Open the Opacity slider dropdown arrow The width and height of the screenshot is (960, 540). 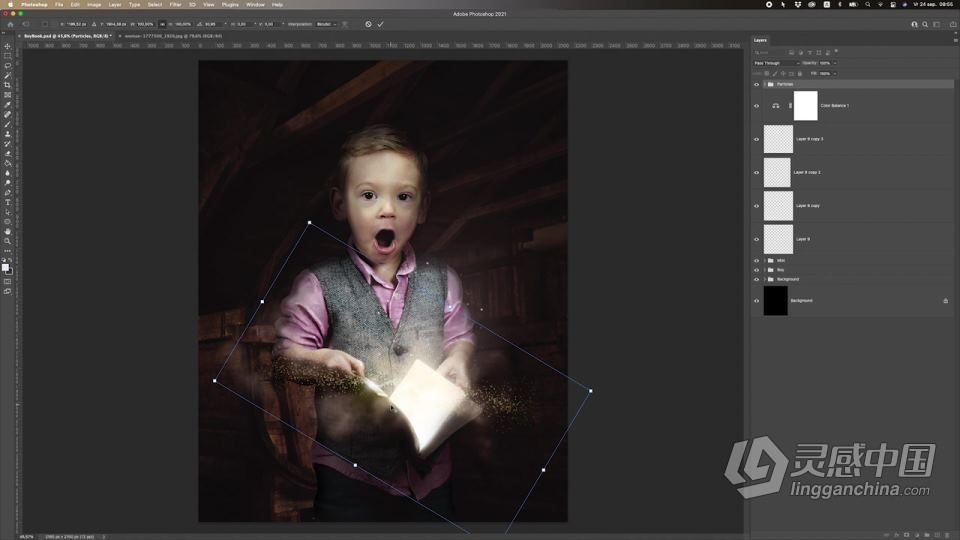pyautogui.click(x=834, y=63)
